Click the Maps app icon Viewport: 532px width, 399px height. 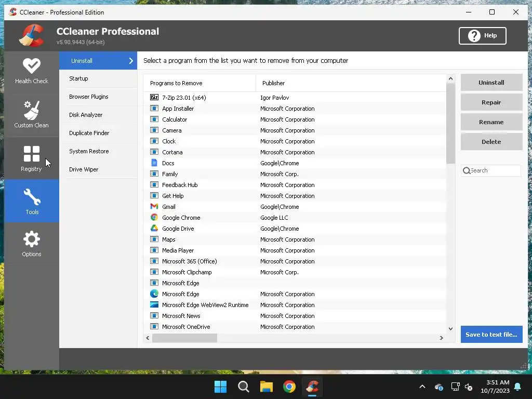click(x=154, y=239)
